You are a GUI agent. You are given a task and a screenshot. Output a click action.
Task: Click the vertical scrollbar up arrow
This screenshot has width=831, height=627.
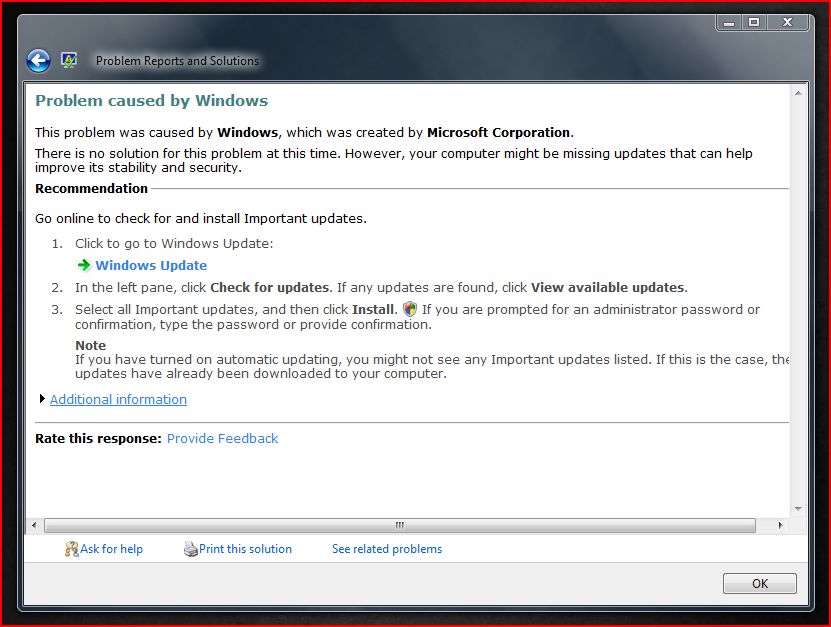[x=797, y=92]
